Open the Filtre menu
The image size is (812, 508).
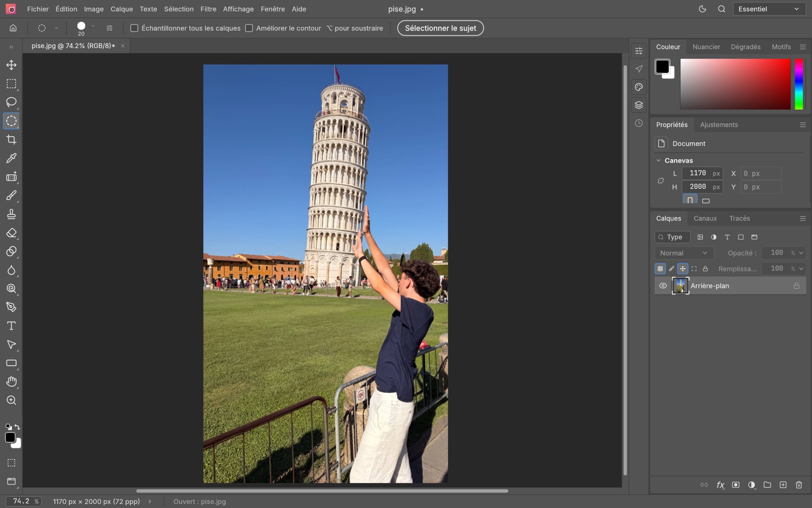[208, 9]
